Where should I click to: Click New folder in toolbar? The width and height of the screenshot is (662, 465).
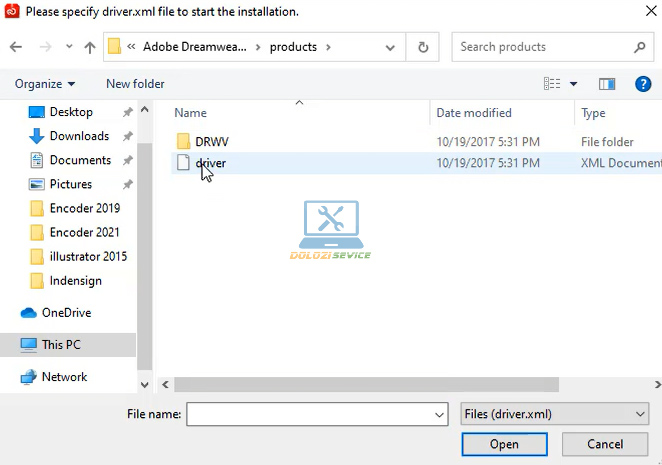click(x=135, y=84)
